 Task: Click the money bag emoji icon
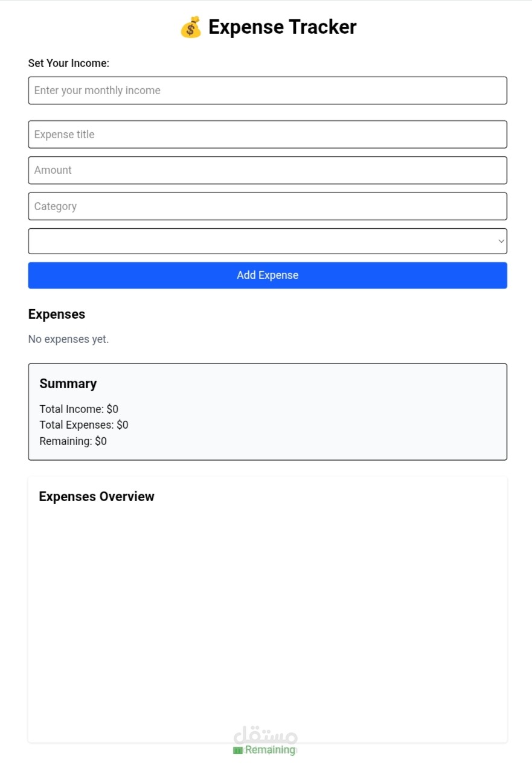click(x=191, y=27)
